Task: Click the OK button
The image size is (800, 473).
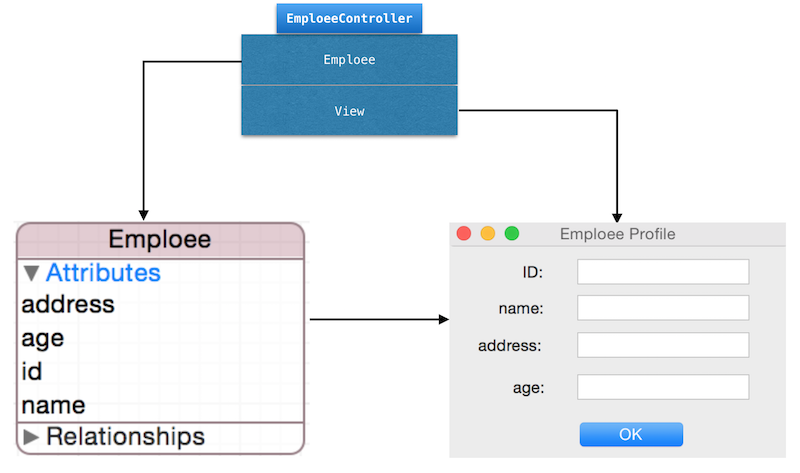Action: [631, 434]
